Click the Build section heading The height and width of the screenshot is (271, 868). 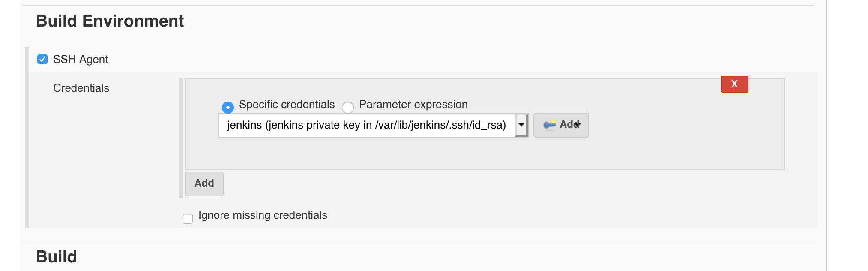56,256
